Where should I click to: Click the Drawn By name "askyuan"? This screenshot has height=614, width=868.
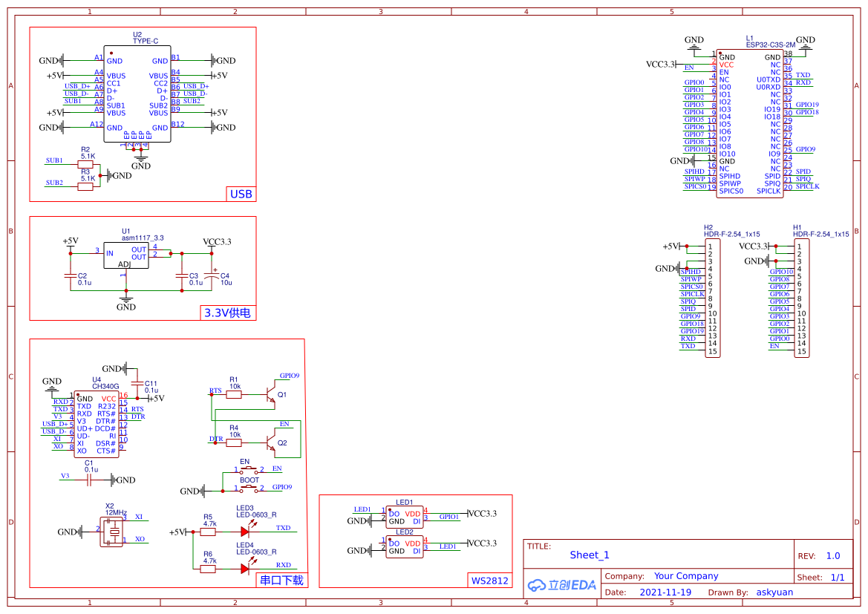774,592
